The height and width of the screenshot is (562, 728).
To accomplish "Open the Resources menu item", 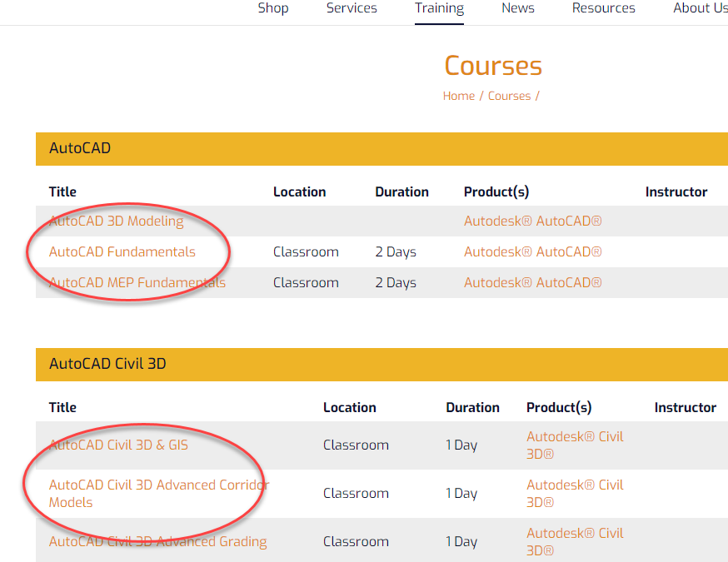I will point(604,8).
